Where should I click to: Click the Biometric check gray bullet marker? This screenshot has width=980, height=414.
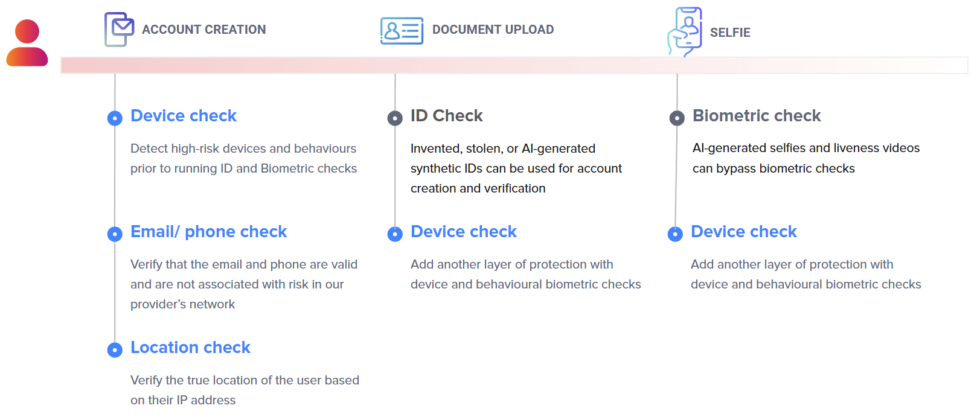[x=677, y=118]
